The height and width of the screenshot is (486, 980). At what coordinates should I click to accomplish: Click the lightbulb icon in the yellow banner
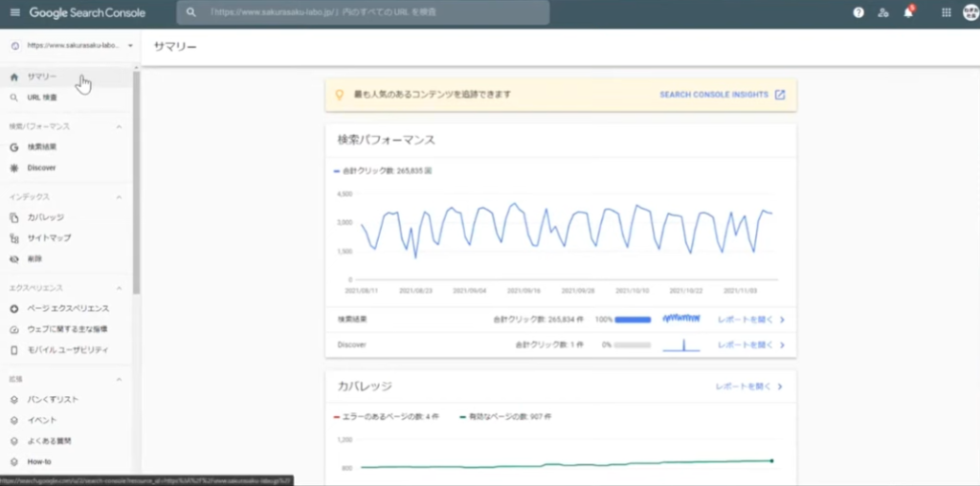point(340,95)
